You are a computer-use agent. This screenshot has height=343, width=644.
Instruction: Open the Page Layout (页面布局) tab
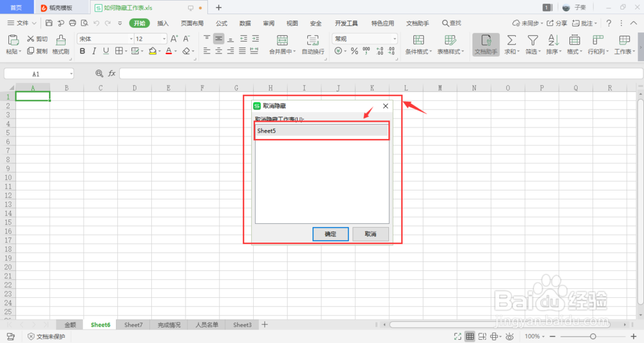tap(192, 23)
